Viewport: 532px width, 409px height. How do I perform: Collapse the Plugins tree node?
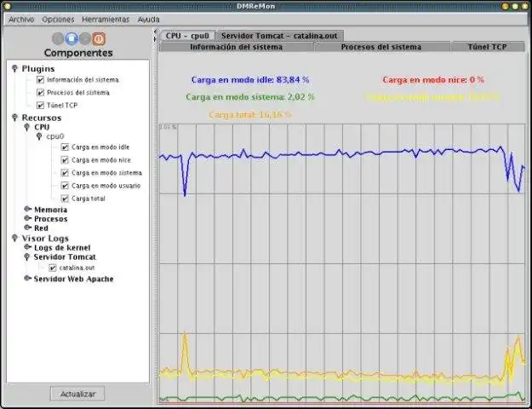[14, 69]
